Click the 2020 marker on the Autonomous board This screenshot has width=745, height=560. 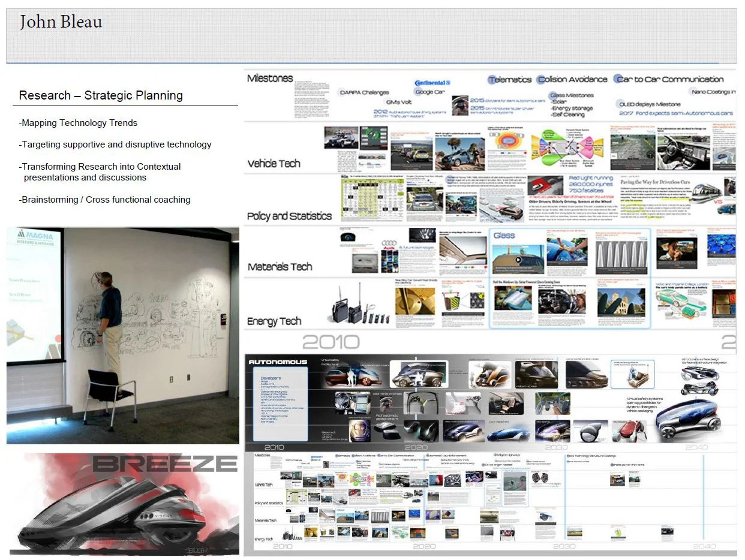coord(416,447)
